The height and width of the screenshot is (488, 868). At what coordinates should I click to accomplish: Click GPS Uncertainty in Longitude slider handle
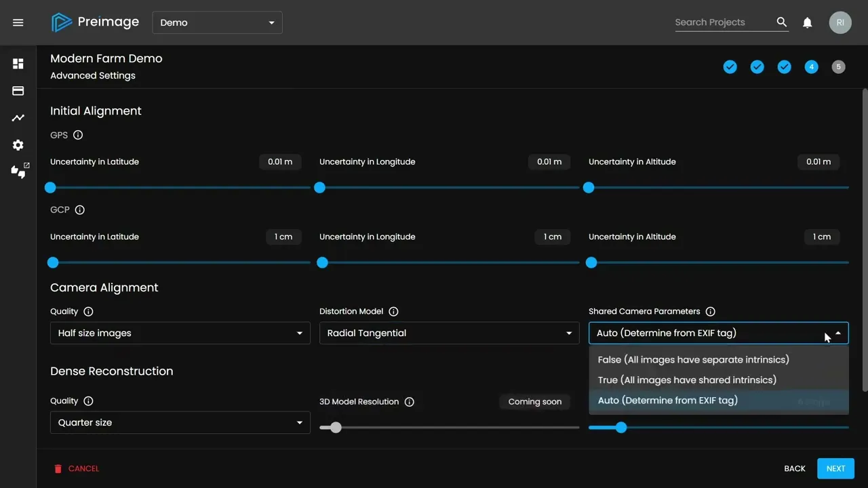319,188
